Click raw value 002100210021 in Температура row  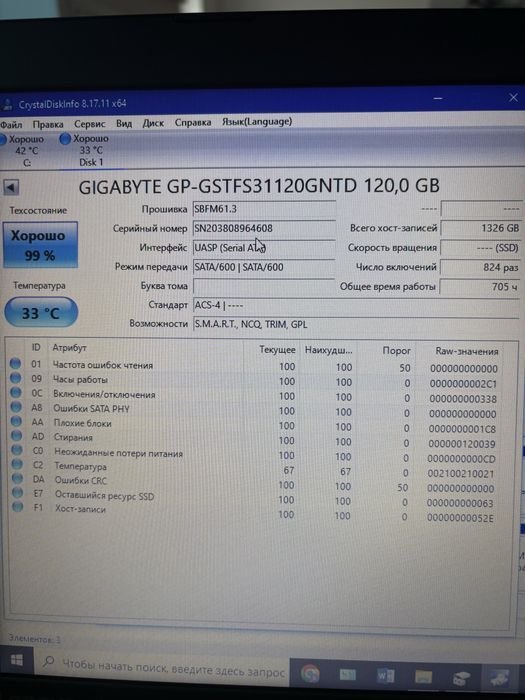coord(461,474)
